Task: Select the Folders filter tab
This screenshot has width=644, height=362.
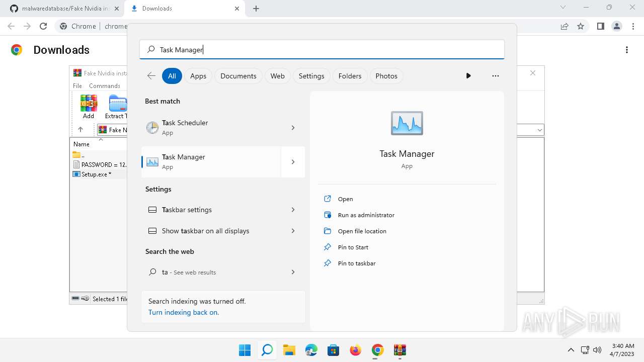Action: (x=350, y=76)
